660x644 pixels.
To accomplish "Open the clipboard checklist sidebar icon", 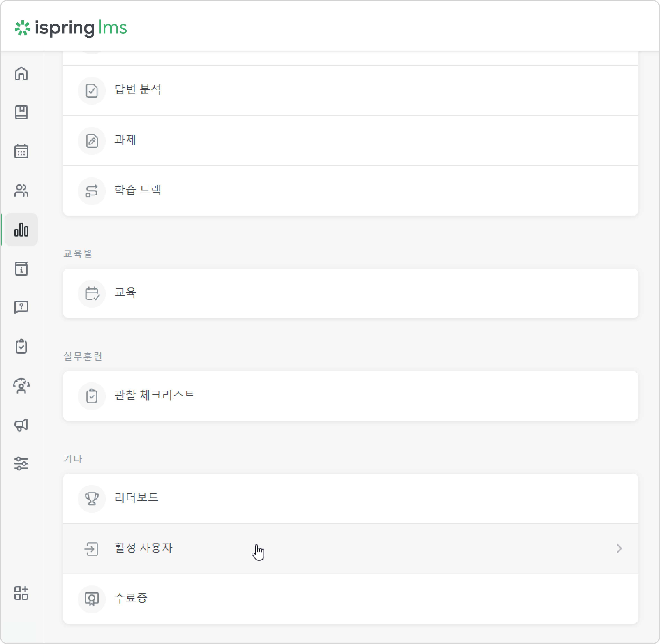I will [x=21, y=346].
